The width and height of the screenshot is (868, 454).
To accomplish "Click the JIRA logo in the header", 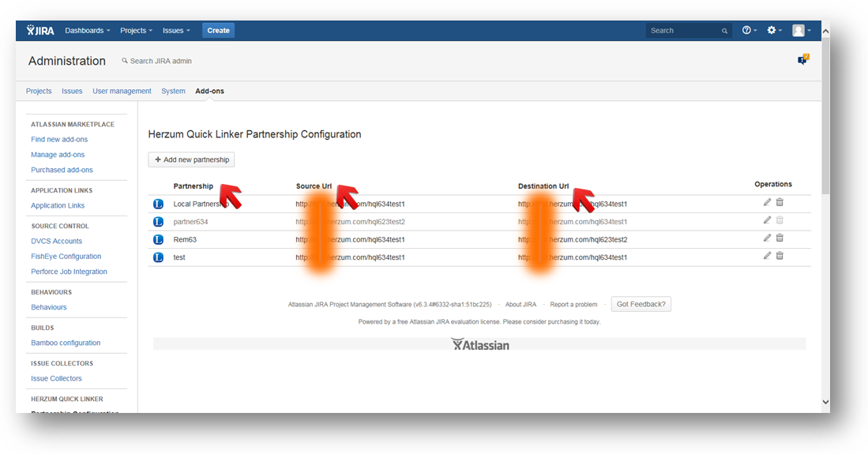I will (x=40, y=31).
